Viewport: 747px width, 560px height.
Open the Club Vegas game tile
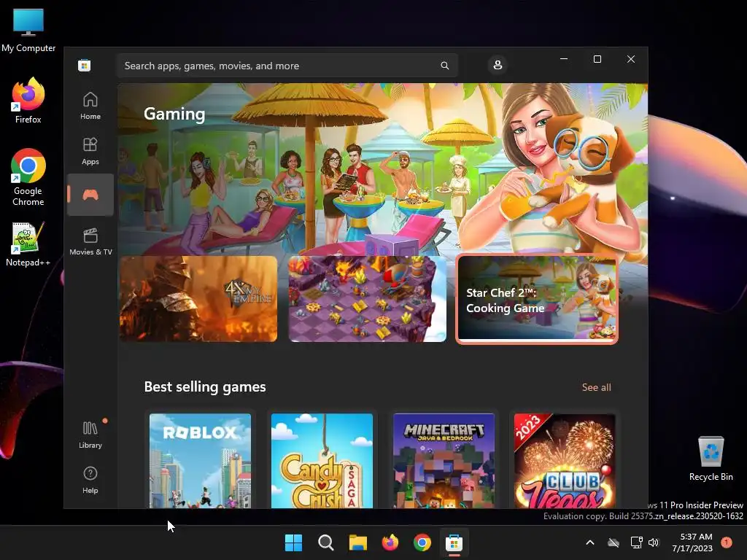click(x=565, y=461)
